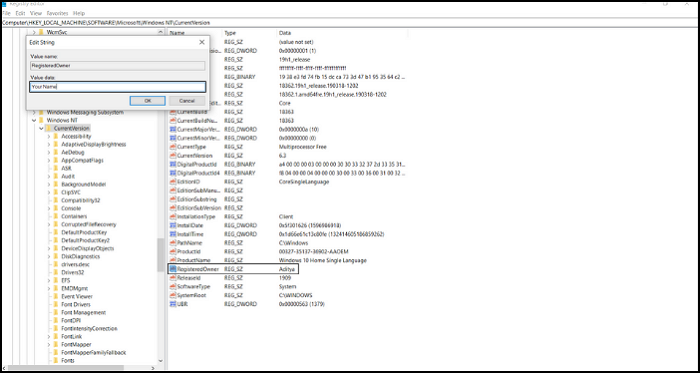Click the EditionID string value icon
The image size is (700, 373).
[x=173, y=182]
